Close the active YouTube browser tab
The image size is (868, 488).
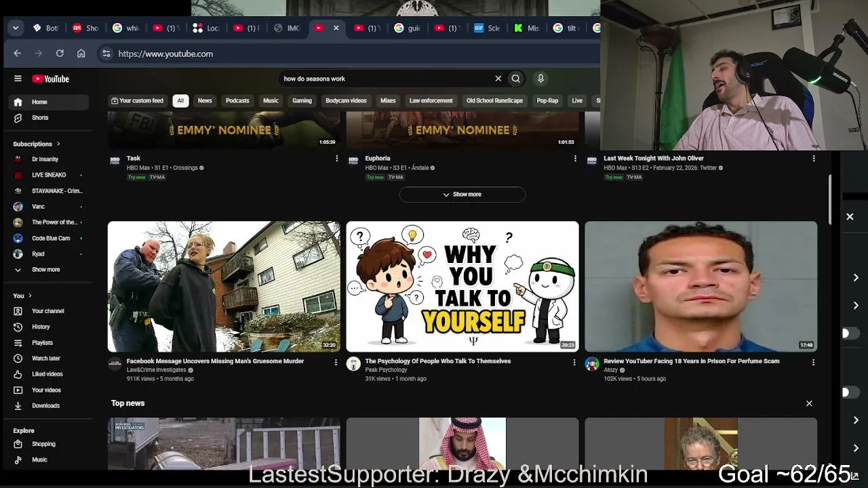[336, 28]
